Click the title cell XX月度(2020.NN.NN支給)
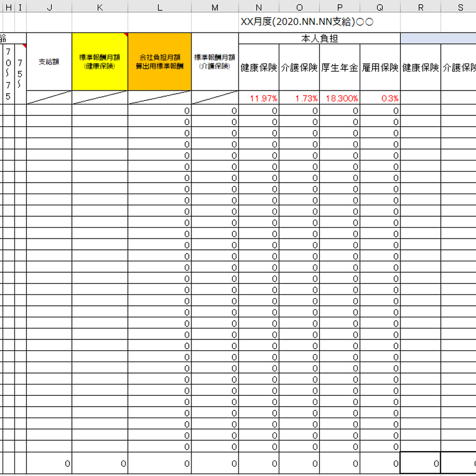The width and height of the screenshot is (476, 476). (x=307, y=22)
